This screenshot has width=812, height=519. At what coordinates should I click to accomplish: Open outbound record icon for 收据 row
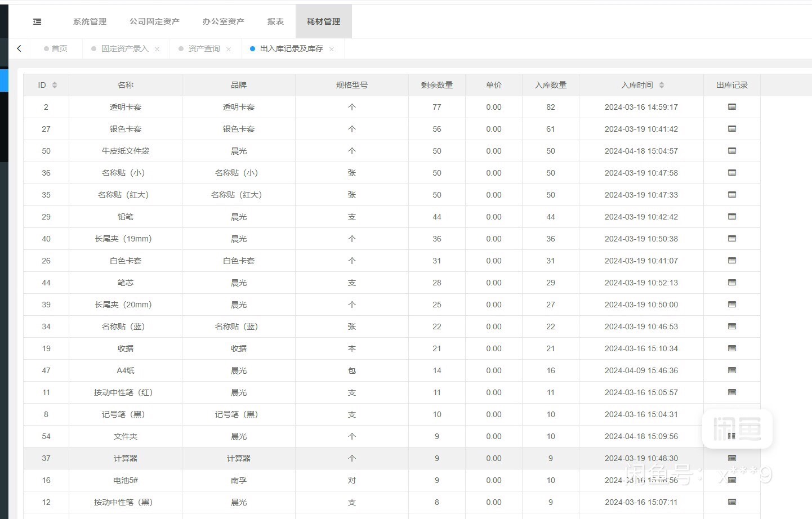tap(731, 348)
